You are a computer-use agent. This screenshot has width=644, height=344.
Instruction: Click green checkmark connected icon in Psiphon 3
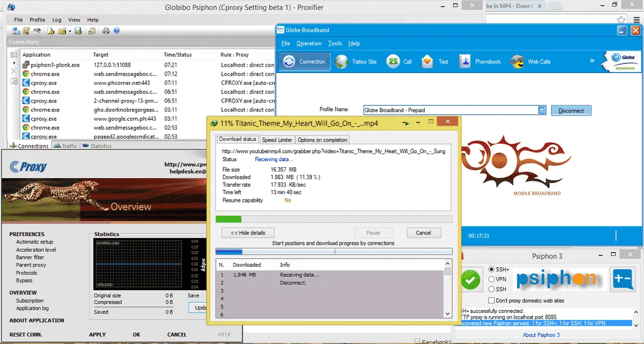[x=471, y=280]
